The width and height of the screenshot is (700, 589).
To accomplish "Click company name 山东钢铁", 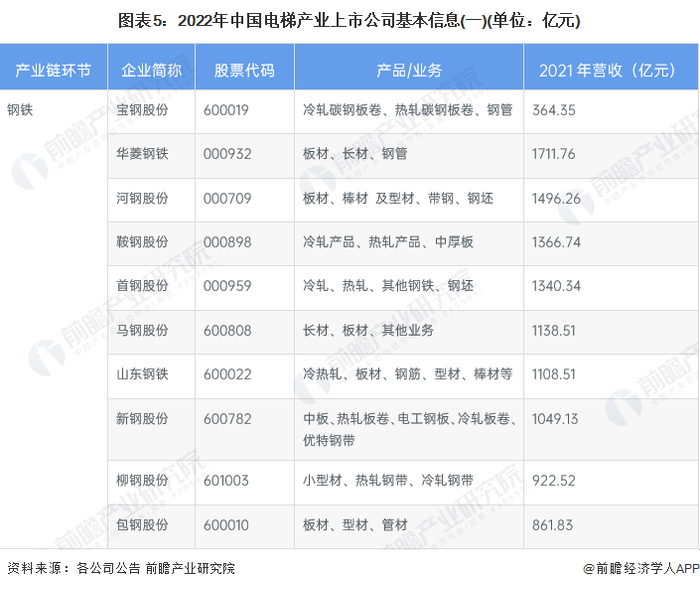I will pos(142,374).
